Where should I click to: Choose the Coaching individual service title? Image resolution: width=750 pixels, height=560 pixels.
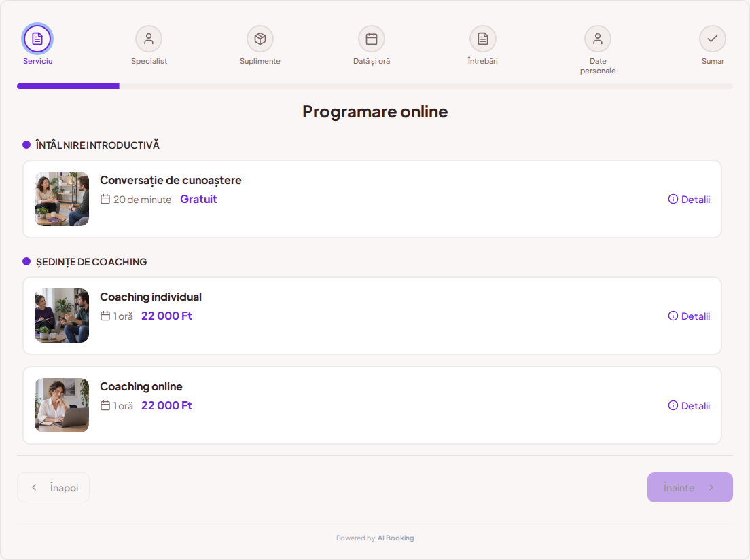tap(151, 297)
